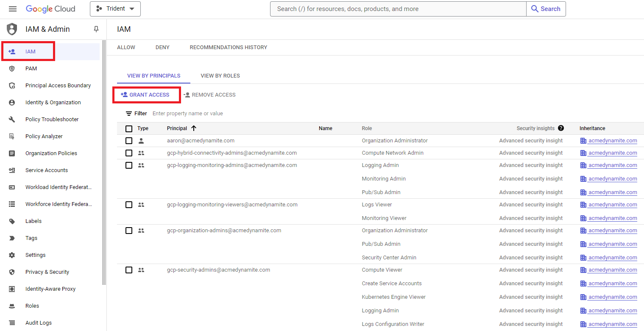
Task: Pin the IAM & Admin section
Action: pyautogui.click(x=96, y=29)
